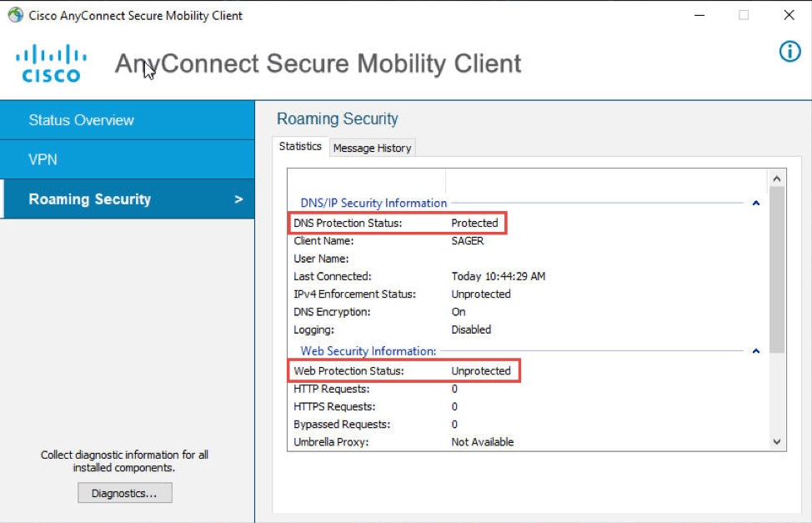Collapse the Web Security Information section
The width and height of the screenshot is (812, 523).
756,351
